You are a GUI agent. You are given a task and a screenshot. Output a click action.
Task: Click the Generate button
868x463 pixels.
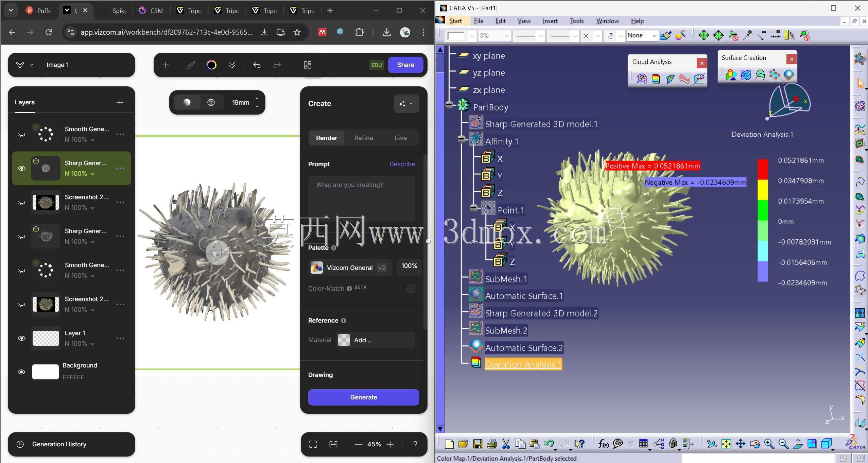(x=364, y=397)
